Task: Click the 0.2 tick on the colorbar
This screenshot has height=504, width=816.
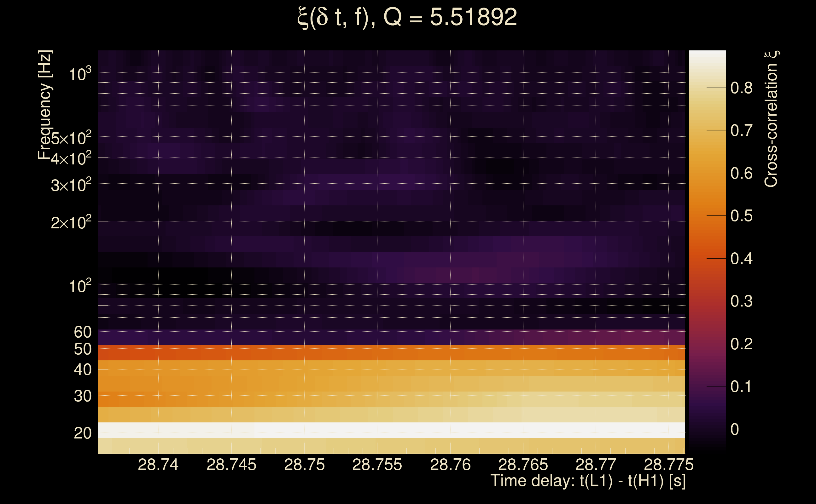Action: tap(741, 344)
